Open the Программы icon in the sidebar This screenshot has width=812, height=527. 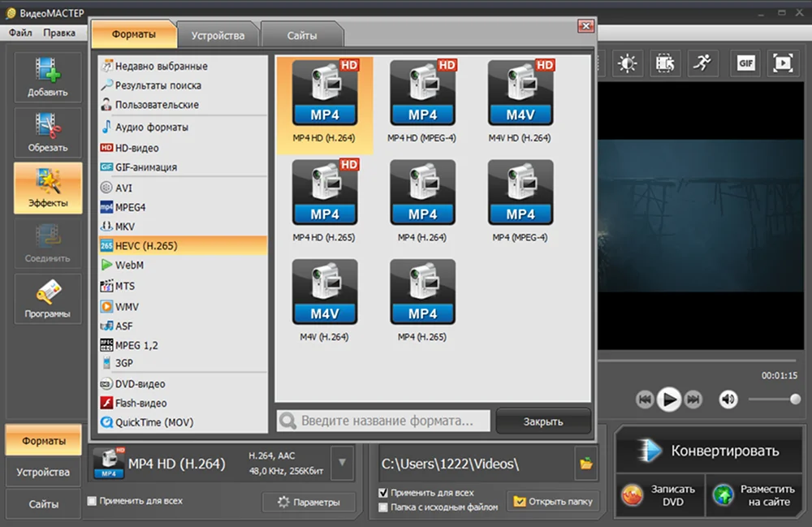click(48, 298)
